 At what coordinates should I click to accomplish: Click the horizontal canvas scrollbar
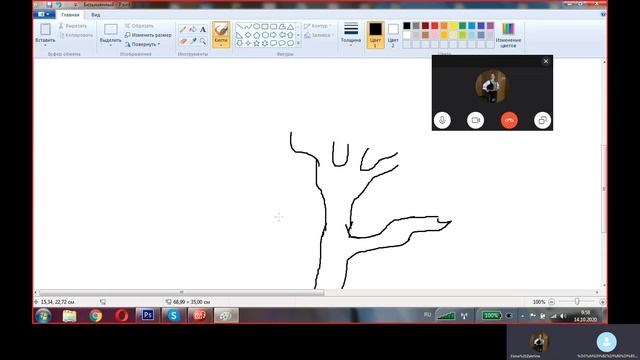[x=182, y=292]
